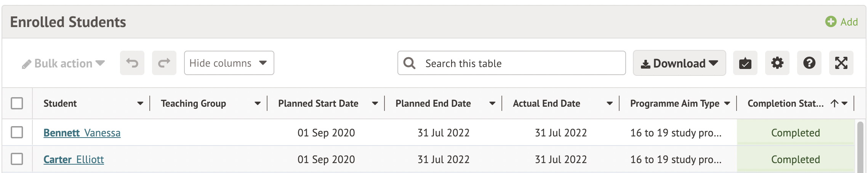Open Bennett Vanessa student link
The width and height of the screenshot is (868, 173).
pos(82,133)
